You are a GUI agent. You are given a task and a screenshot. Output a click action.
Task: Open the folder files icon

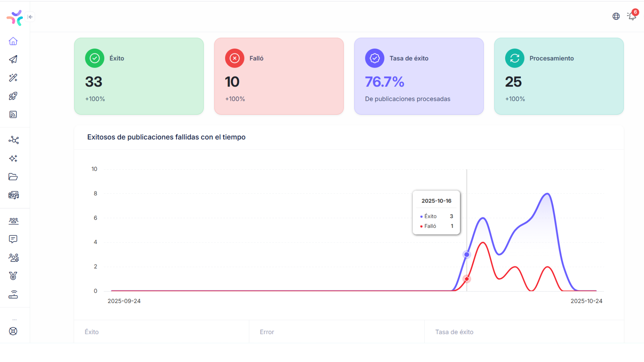[13, 177]
